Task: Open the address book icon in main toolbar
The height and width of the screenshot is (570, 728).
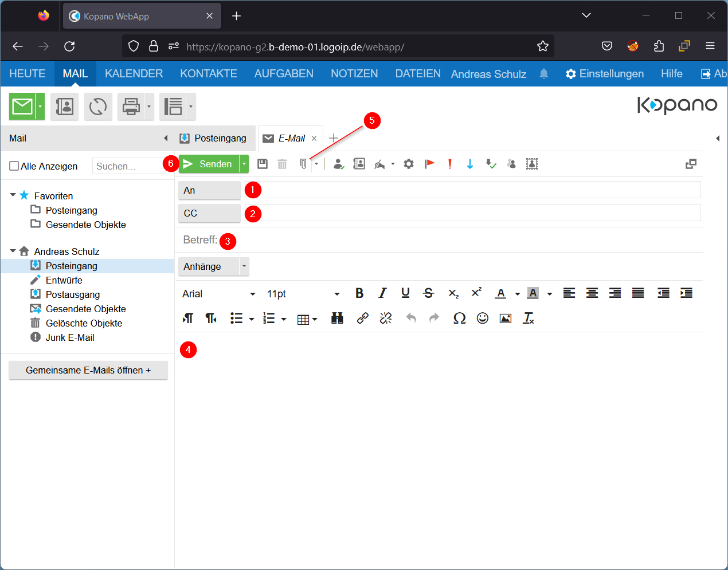Action: pyautogui.click(x=64, y=107)
